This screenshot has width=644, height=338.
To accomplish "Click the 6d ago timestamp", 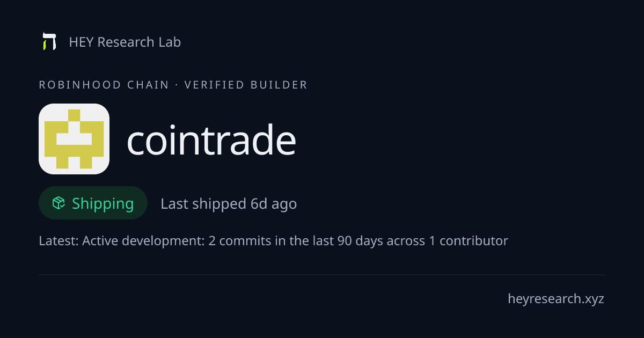I will pyautogui.click(x=274, y=204).
